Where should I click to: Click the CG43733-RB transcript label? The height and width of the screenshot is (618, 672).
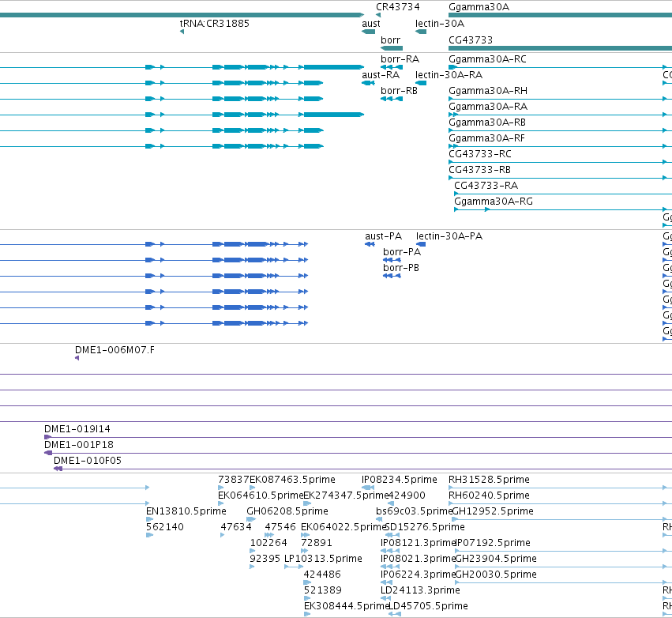click(x=479, y=169)
